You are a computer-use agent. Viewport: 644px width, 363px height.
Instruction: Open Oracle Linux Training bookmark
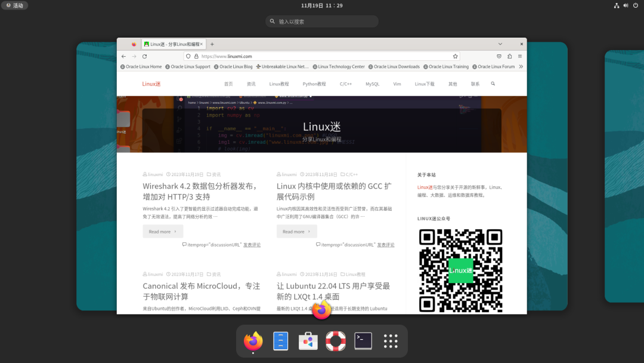click(x=445, y=67)
